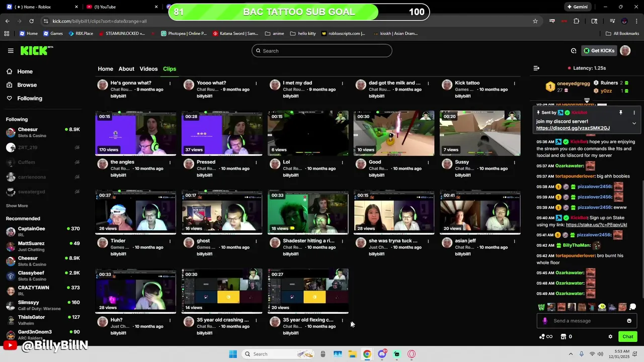The width and height of the screenshot is (644, 362).
Task: Open the Windows Start menu
Action: (x=233, y=354)
